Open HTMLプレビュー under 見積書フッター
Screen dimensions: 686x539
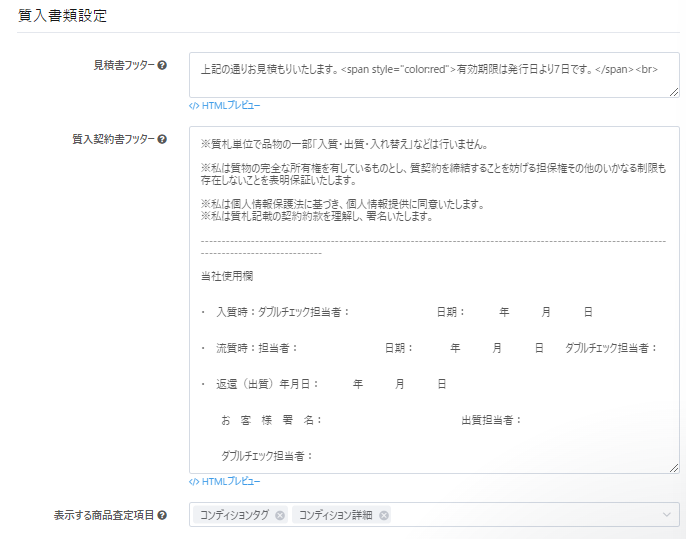coord(224,105)
